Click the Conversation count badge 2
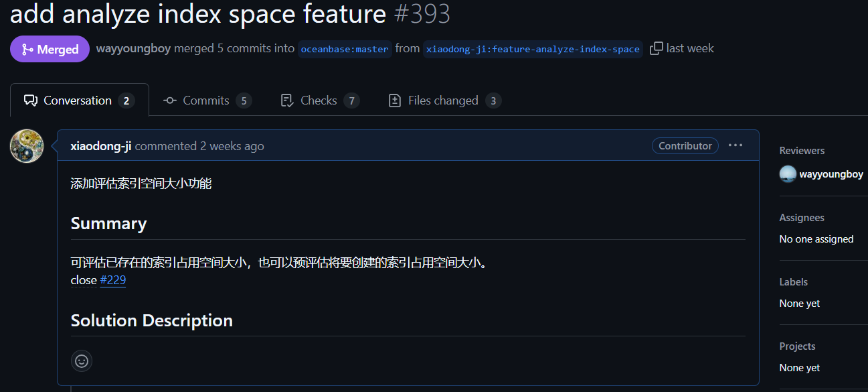Viewport: 868px width, 392px height. pos(126,101)
